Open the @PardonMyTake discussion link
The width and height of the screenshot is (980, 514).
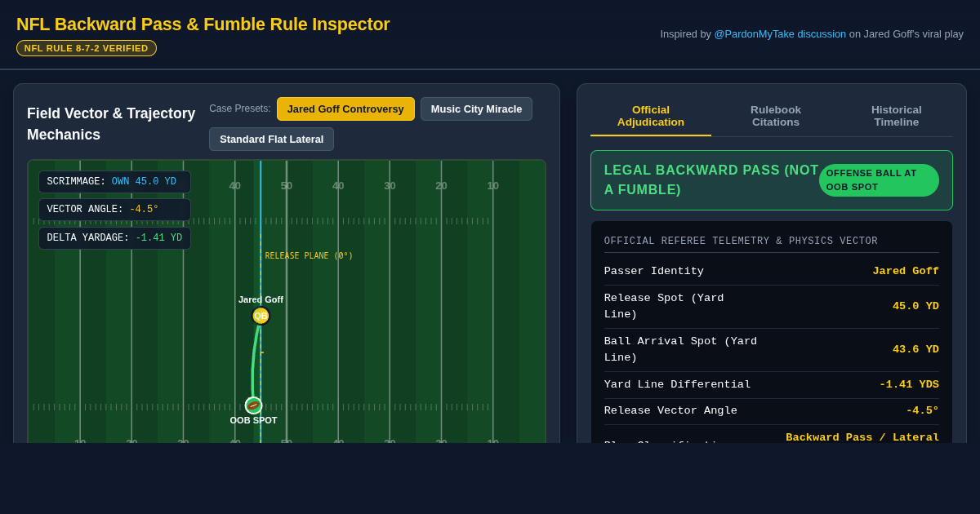(x=780, y=34)
